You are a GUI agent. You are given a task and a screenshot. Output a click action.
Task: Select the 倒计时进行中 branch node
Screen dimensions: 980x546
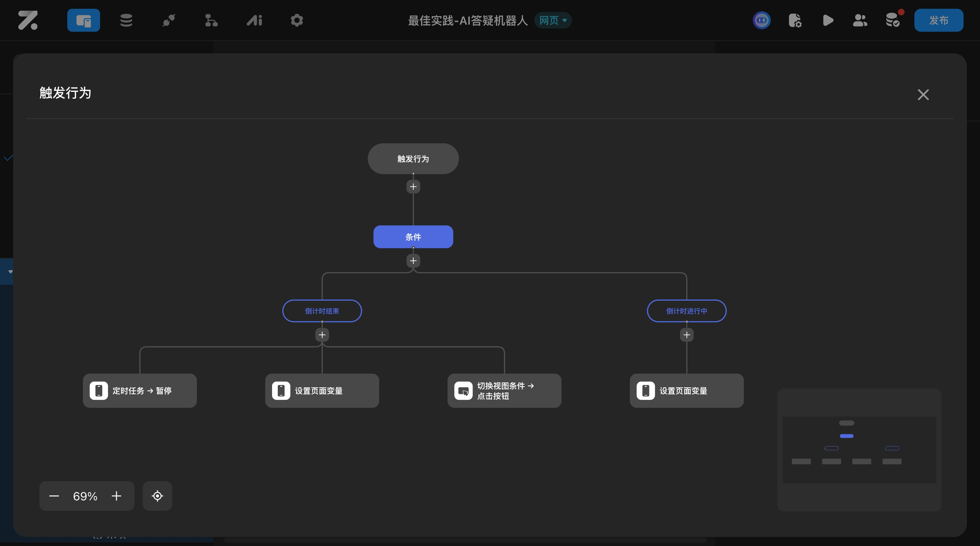[687, 311]
